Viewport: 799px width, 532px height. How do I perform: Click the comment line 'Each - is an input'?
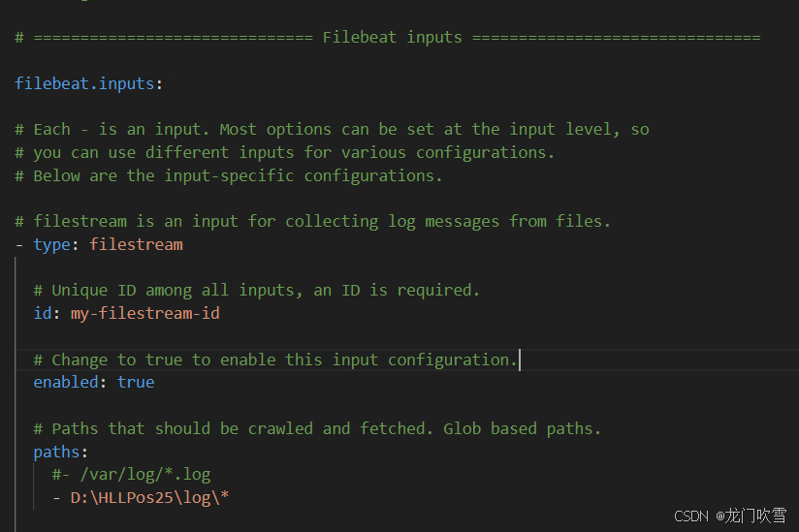[332, 129]
